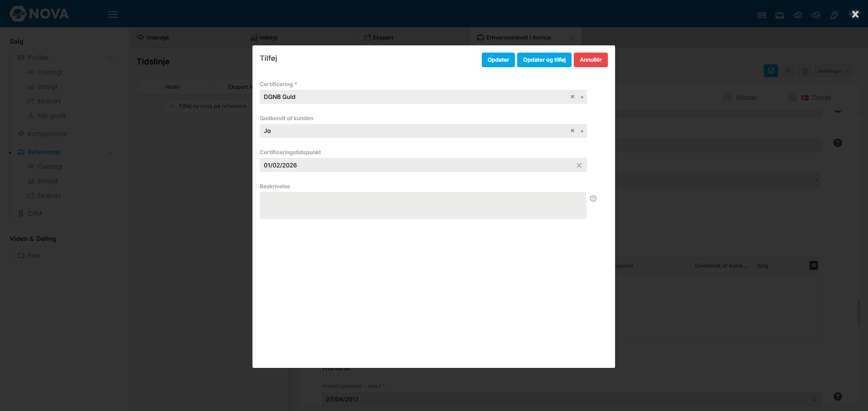Open the Handlinger dropdown
The image size is (868, 411).
pyautogui.click(x=833, y=71)
